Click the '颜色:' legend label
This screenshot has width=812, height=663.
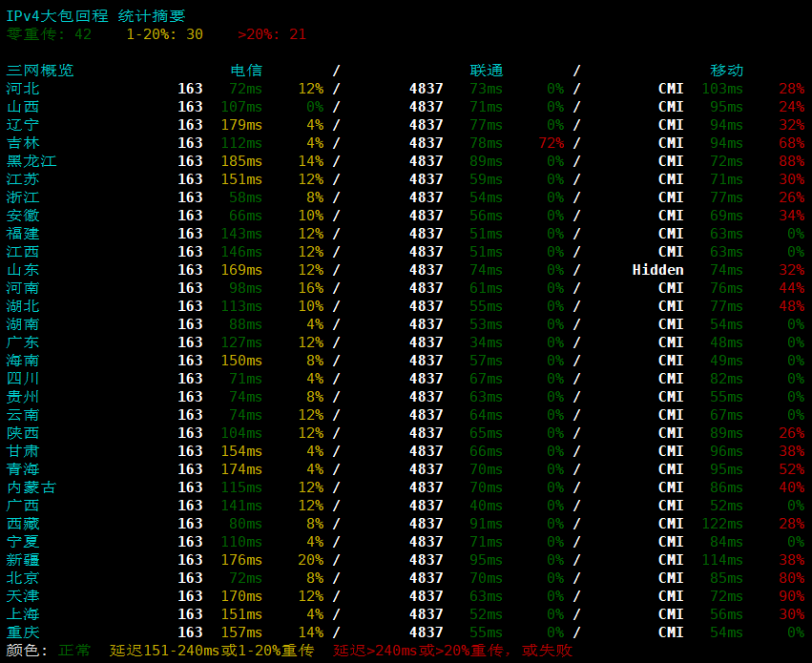pos(27,650)
